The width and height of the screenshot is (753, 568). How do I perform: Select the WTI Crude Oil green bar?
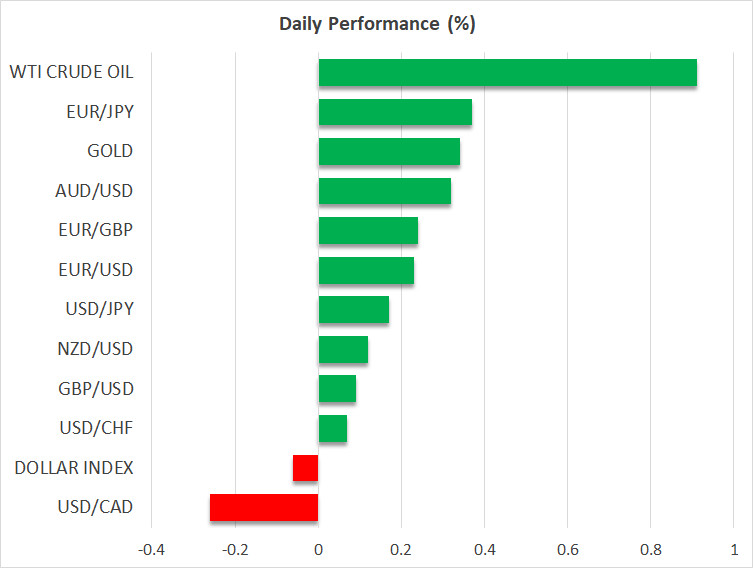click(507, 73)
